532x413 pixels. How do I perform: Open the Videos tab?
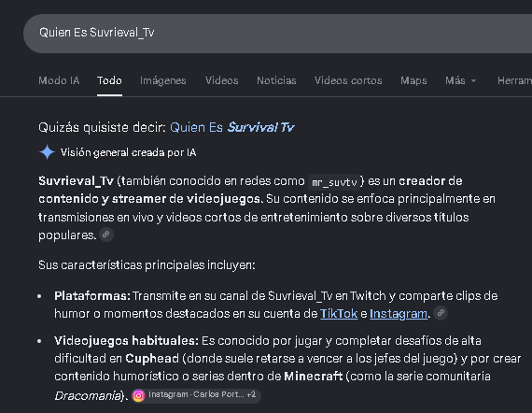[x=221, y=80]
